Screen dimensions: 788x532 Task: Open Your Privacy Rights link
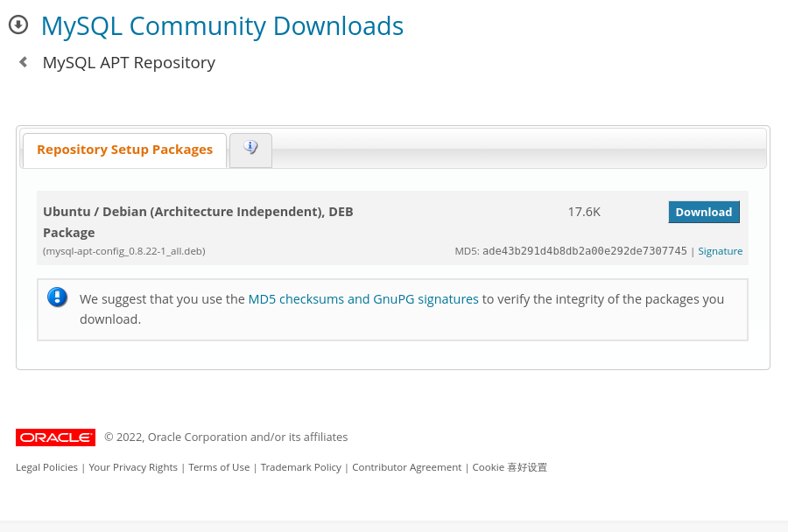click(133, 467)
